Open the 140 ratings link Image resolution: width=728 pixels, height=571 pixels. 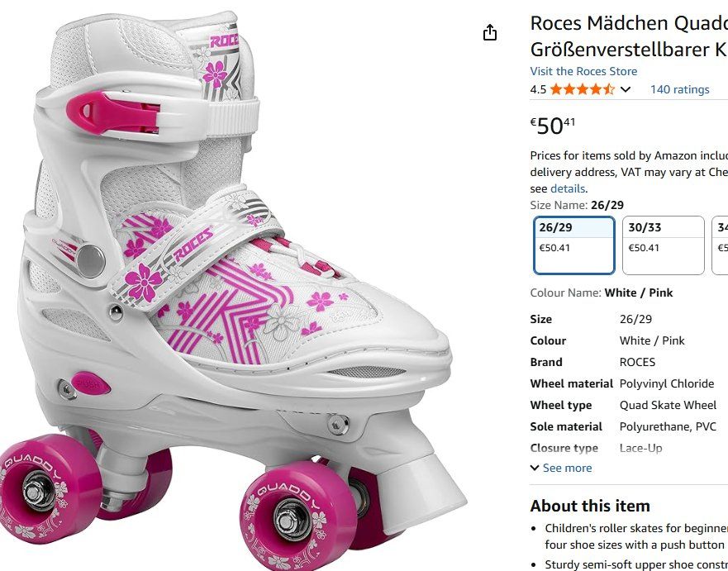click(x=679, y=88)
